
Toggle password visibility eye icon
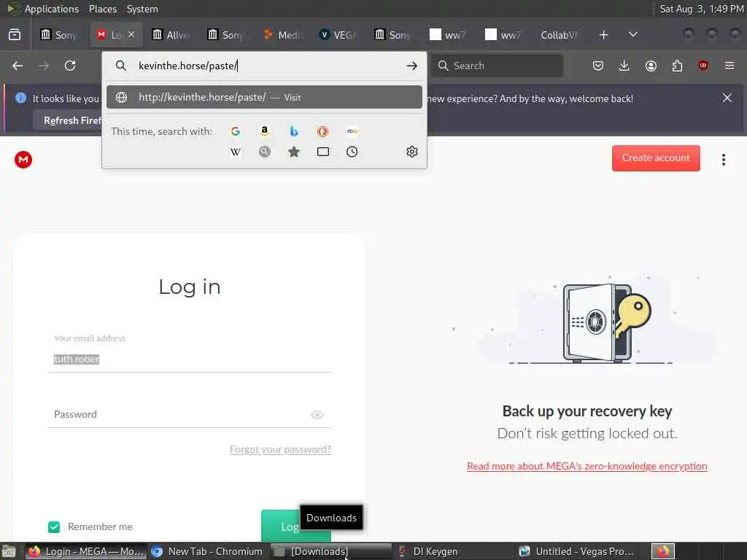click(317, 415)
